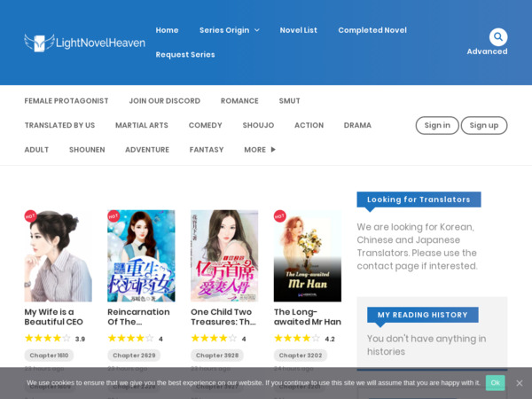Click star rating for The Long-awaited Mr Han
The image size is (532, 399).
[x=297, y=339]
